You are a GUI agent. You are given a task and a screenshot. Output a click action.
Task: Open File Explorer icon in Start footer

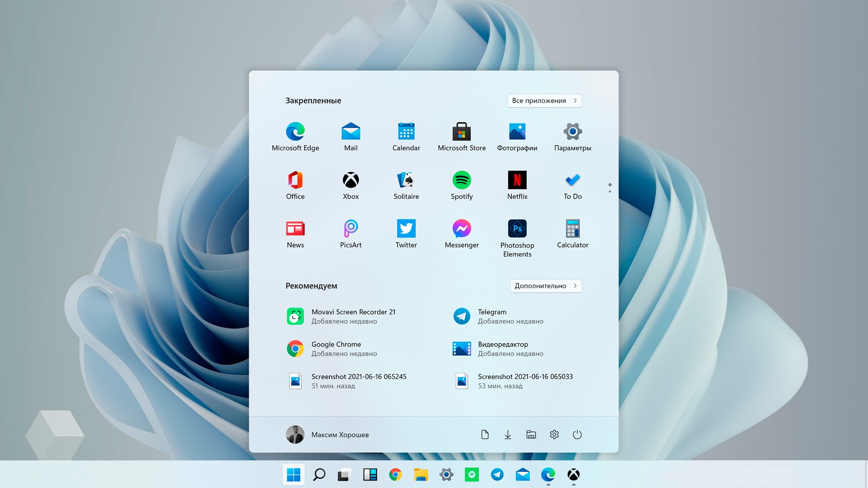(x=531, y=435)
